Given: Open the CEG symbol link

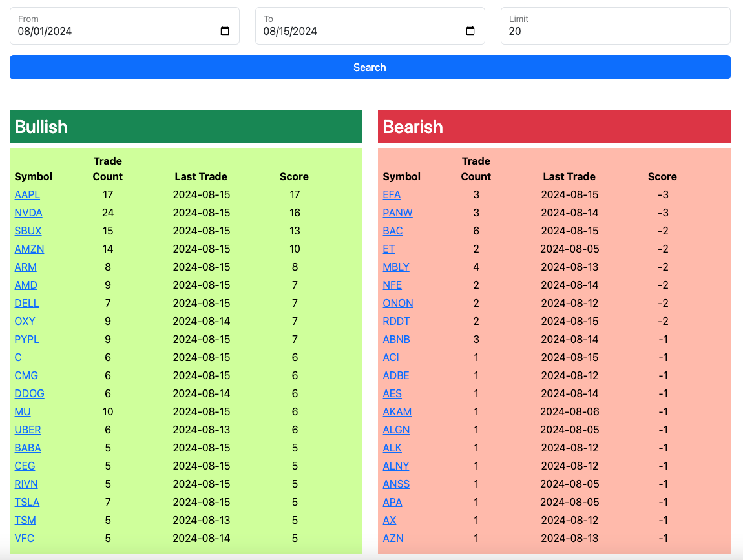Looking at the screenshot, I should [25, 466].
